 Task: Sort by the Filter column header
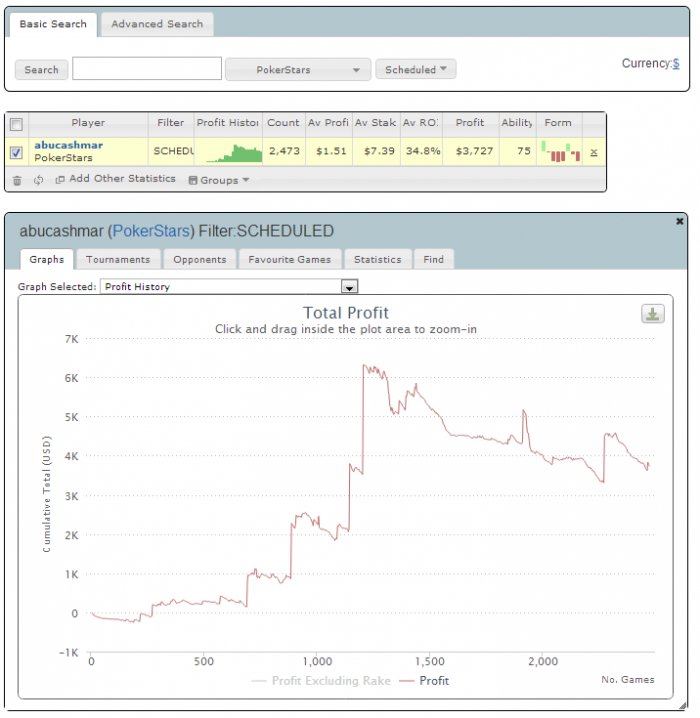tap(171, 123)
